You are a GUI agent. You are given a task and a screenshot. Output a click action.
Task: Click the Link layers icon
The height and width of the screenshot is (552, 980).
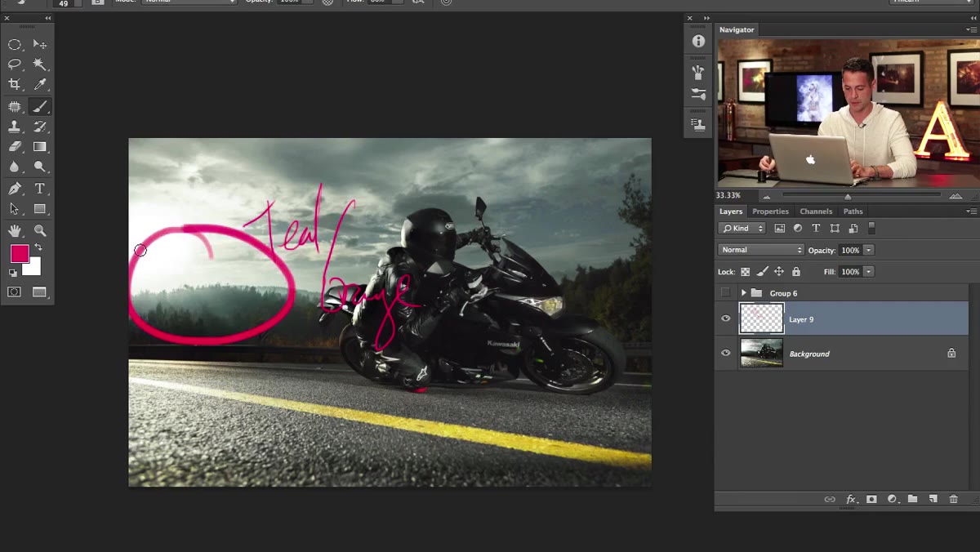click(x=830, y=499)
